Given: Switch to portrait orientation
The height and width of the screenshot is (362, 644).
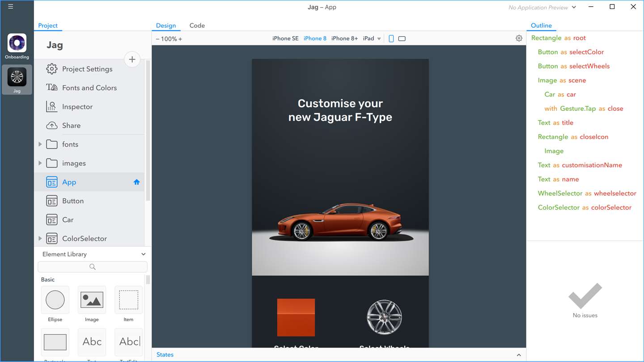Looking at the screenshot, I should tap(391, 38).
